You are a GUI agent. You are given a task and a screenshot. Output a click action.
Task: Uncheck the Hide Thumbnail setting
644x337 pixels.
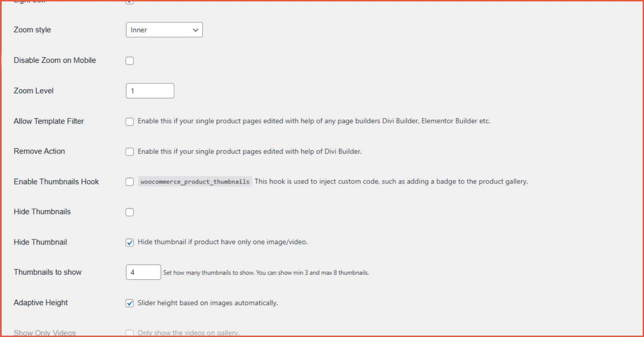click(x=129, y=242)
